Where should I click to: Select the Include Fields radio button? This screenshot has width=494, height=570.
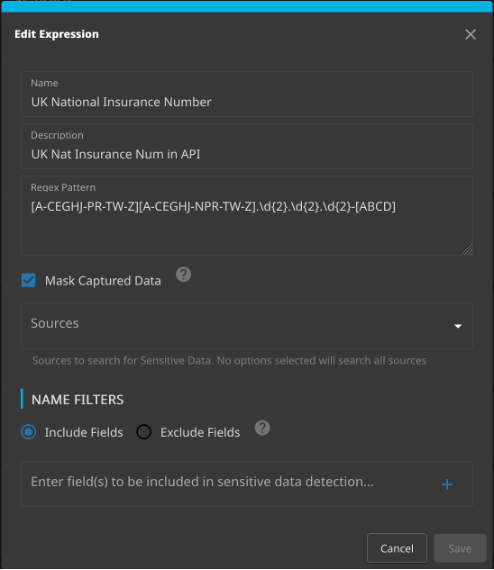(29, 432)
